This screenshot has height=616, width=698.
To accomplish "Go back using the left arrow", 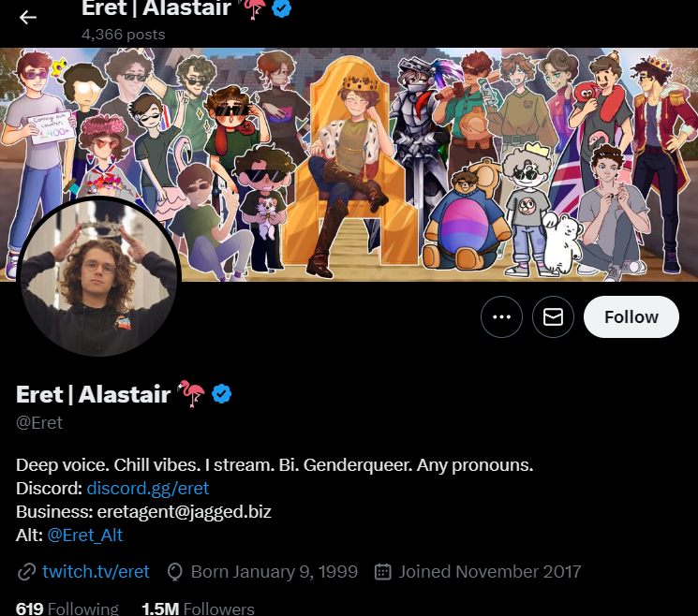I will click(x=27, y=18).
